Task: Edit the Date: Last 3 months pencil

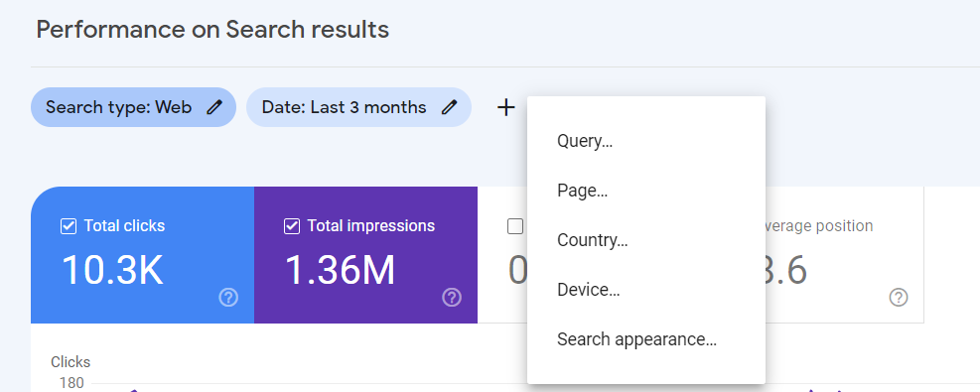Action: 449,107
